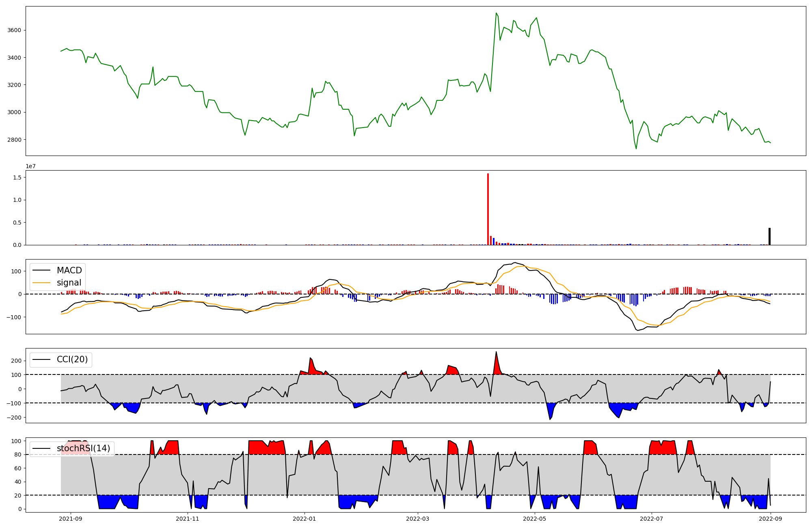This screenshot has width=812, height=528.
Task: Click the CCI(20) legend label
Action: click(x=72, y=359)
